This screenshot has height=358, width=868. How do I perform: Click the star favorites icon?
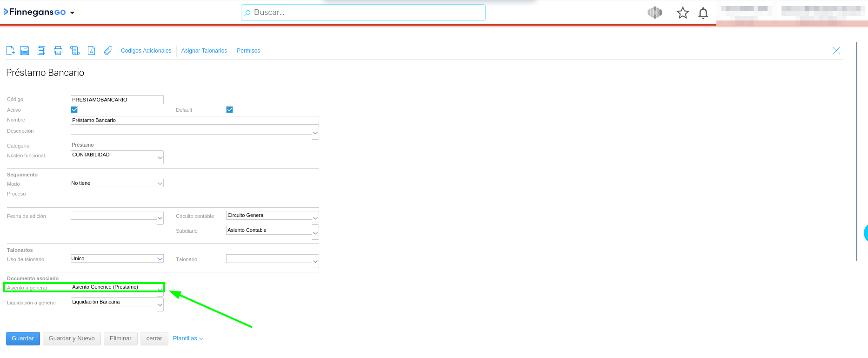pyautogui.click(x=682, y=13)
